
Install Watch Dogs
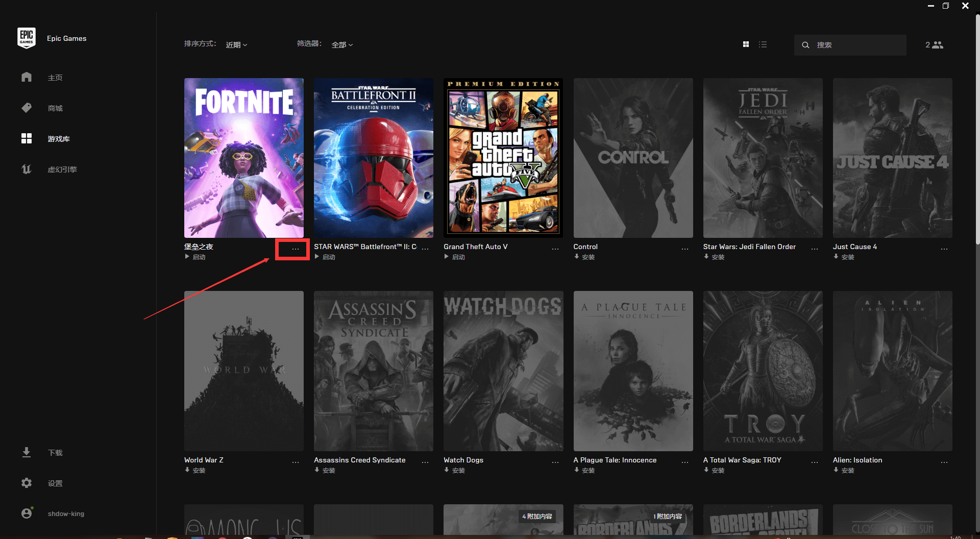point(455,471)
